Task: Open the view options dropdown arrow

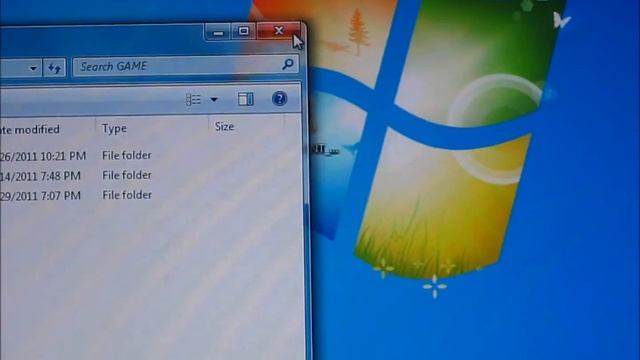Action: (214, 99)
